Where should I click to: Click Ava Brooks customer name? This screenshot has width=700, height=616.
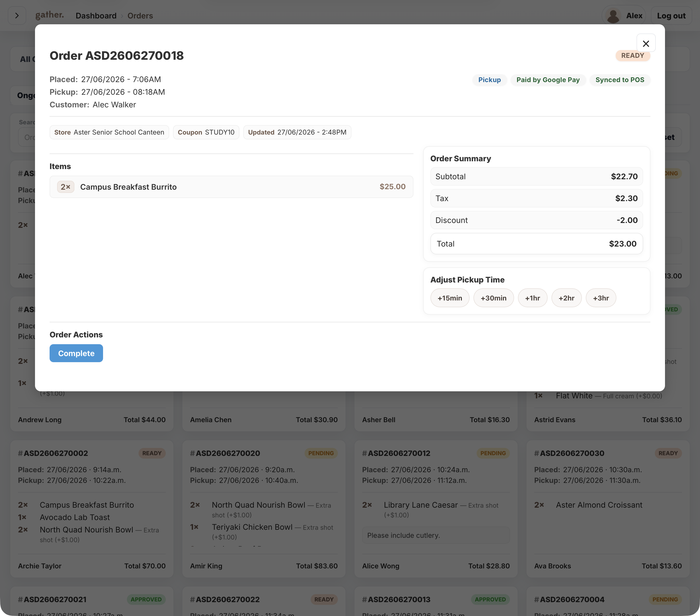point(552,566)
